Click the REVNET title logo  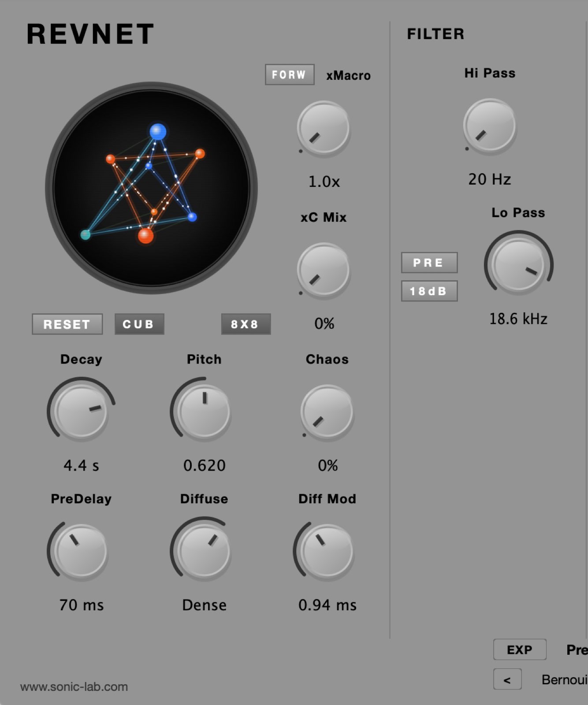tap(90, 34)
